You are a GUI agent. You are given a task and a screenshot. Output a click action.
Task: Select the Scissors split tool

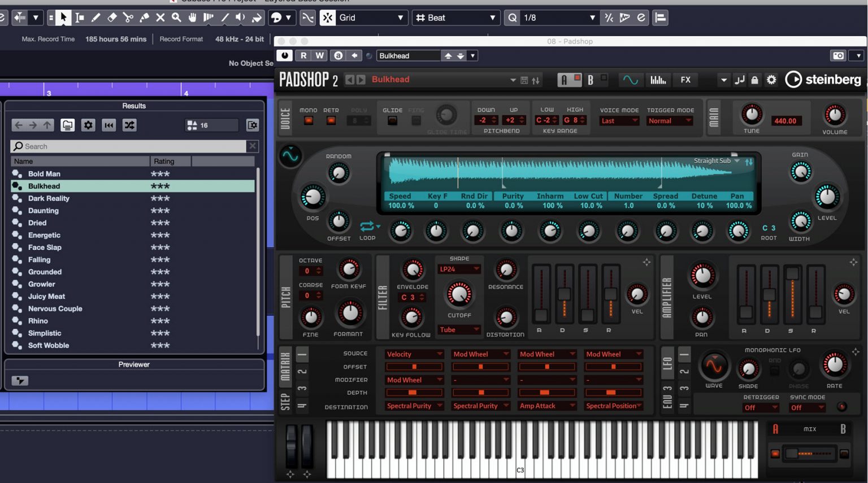click(x=129, y=18)
